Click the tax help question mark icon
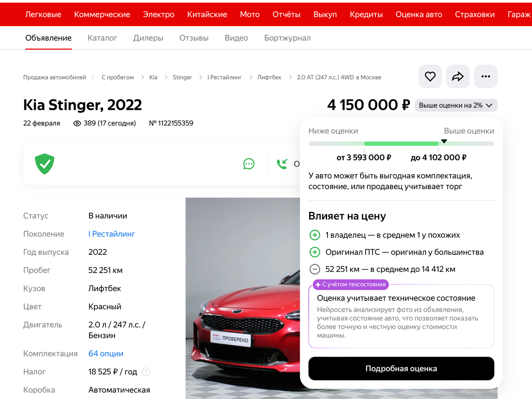The width and height of the screenshot is (532, 399). click(x=146, y=372)
